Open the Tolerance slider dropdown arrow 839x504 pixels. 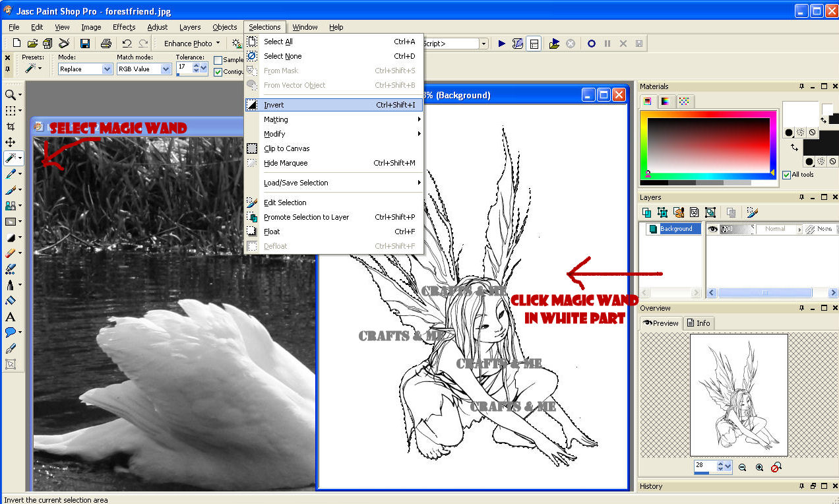click(x=204, y=69)
